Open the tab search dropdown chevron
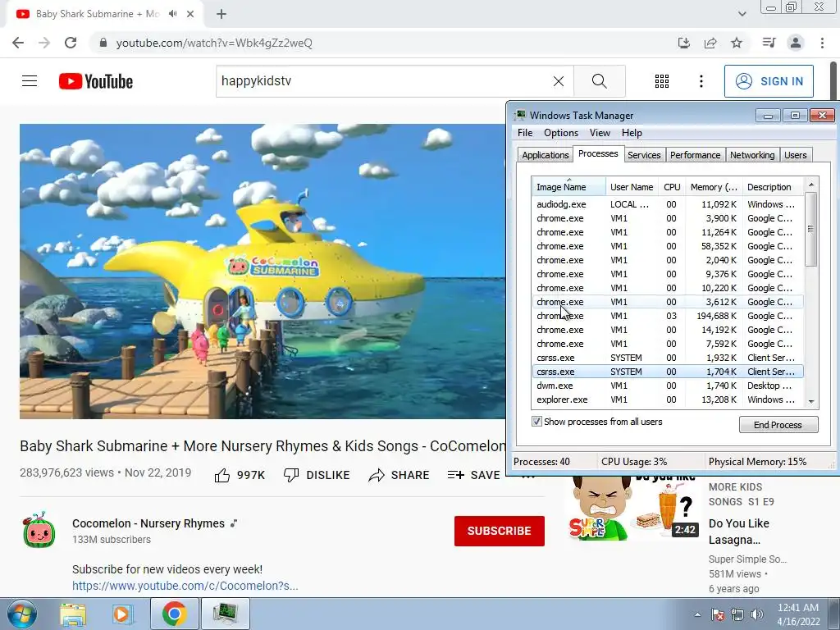This screenshot has width=840, height=630. (742, 14)
